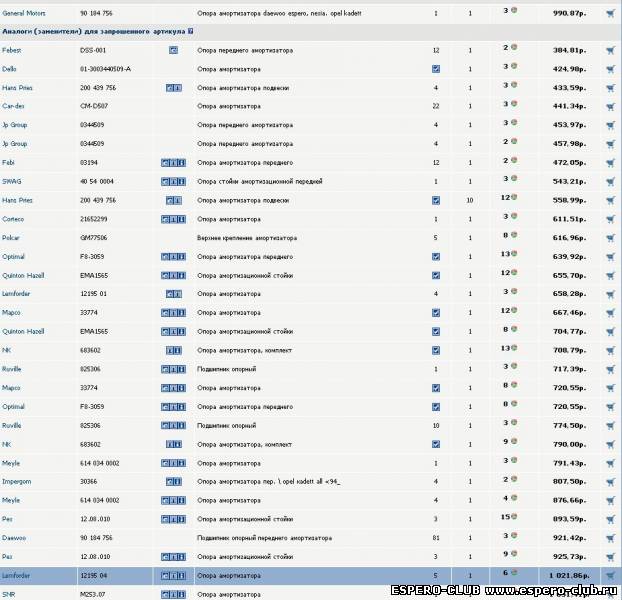Screen dimensions: 622x600
Task: Add SWAG 543,21р part to cart
Action: 610,182
